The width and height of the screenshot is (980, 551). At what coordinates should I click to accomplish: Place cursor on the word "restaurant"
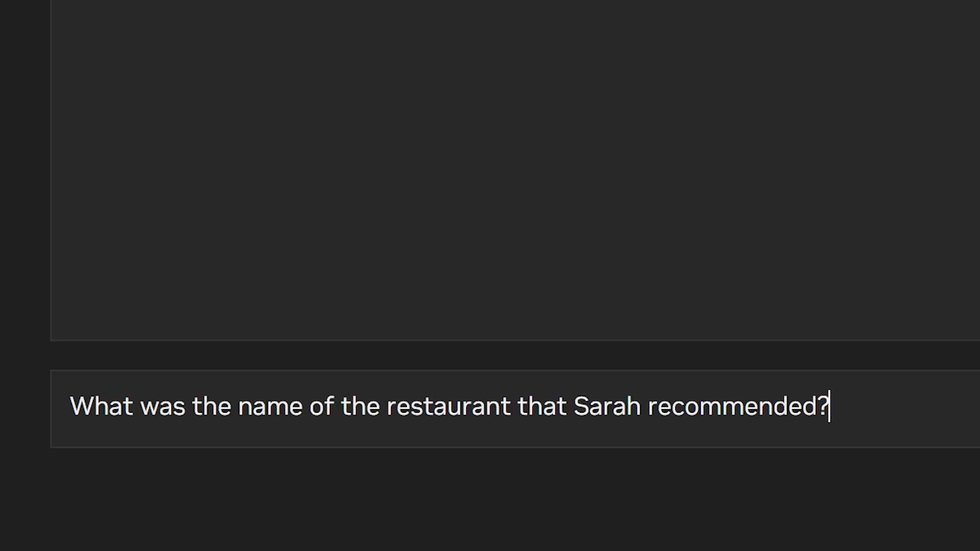pos(448,407)
